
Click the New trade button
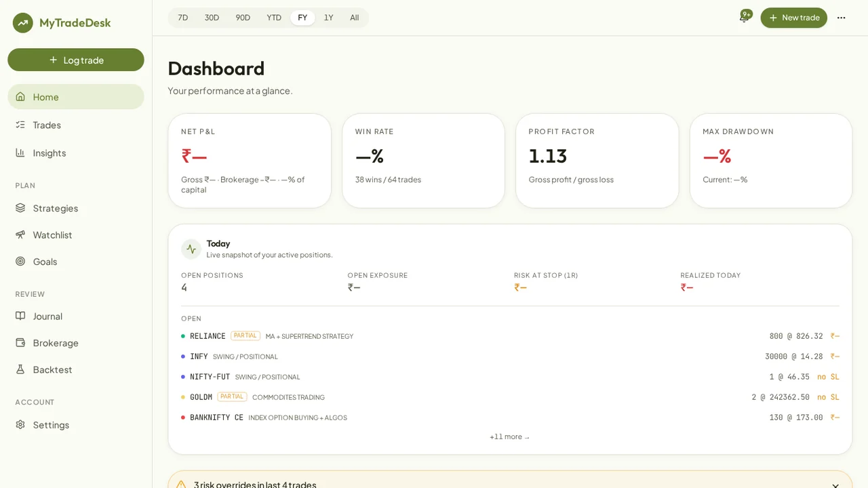click(x=793, y=18)
